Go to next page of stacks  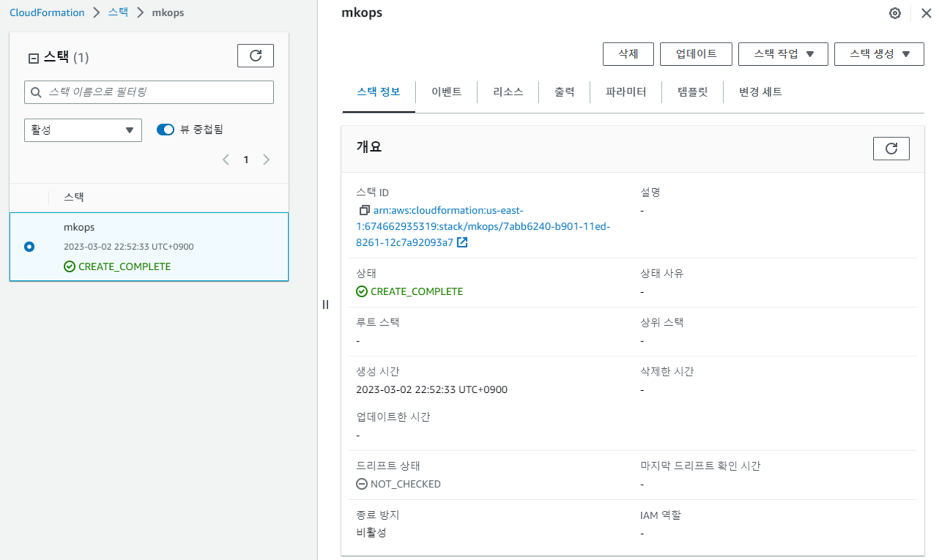click(266, 160)
